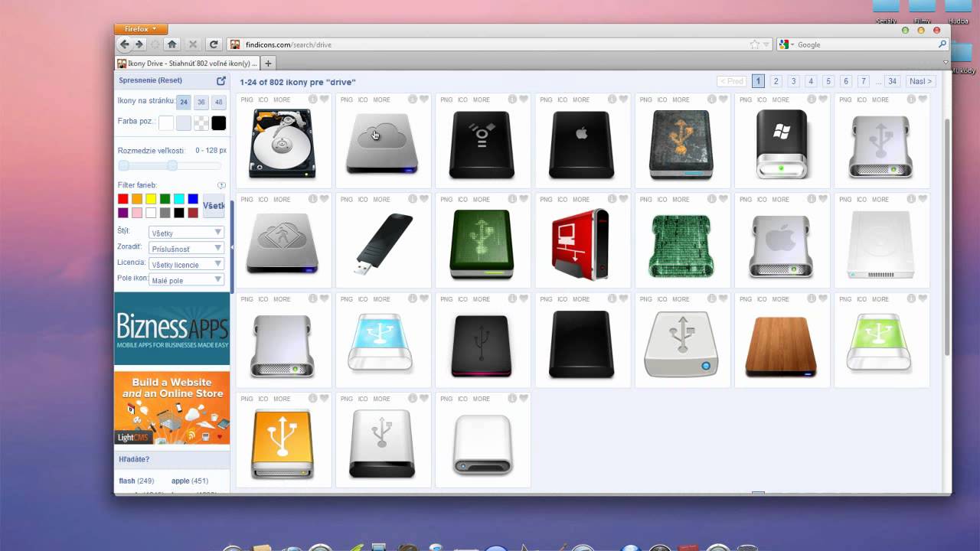Go to next page with Nasl button
The width and height of the screenshot is (980, 551).
click(920, 80)
